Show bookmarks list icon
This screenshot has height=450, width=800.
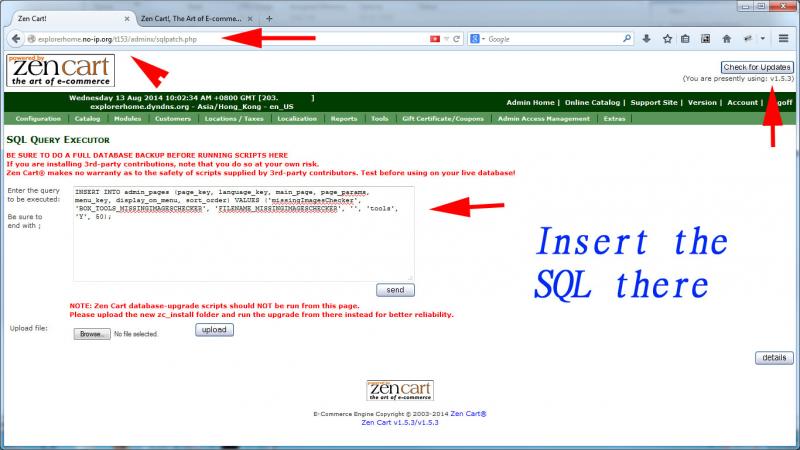coord(685,39)
